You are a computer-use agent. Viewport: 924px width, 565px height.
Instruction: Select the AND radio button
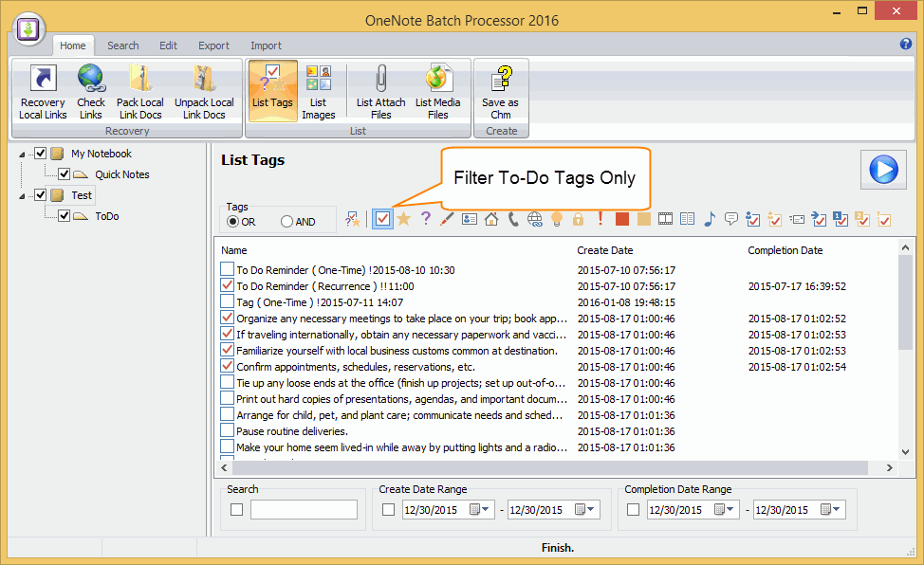pyautogui.click(x=287, y=222)
